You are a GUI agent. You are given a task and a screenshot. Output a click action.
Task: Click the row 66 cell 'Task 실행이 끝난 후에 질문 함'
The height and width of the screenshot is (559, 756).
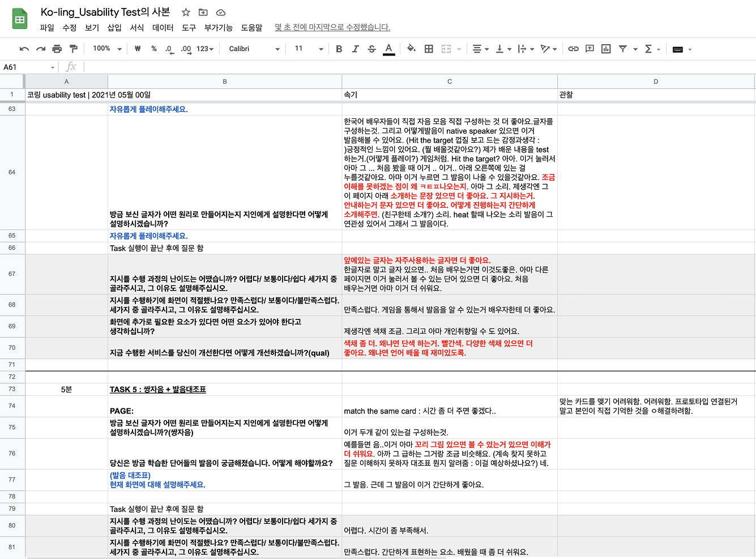[225, 248]
